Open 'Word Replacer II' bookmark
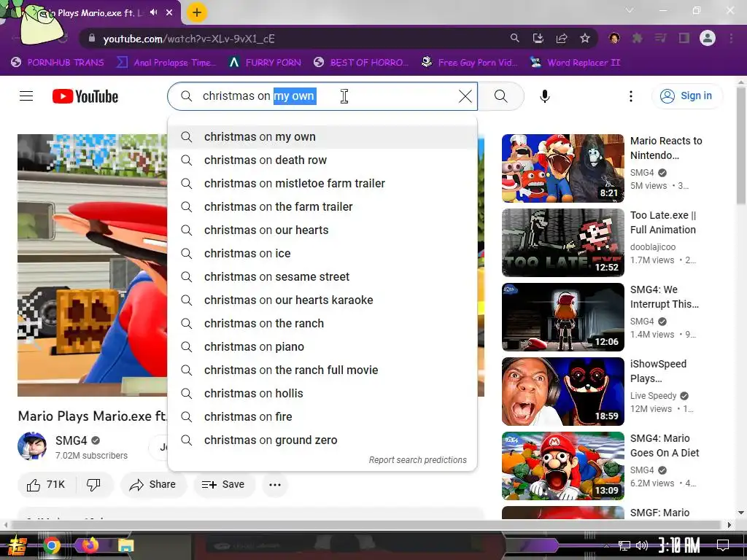The height and width of the screenshot is (560, 747). tap(575, 63)
